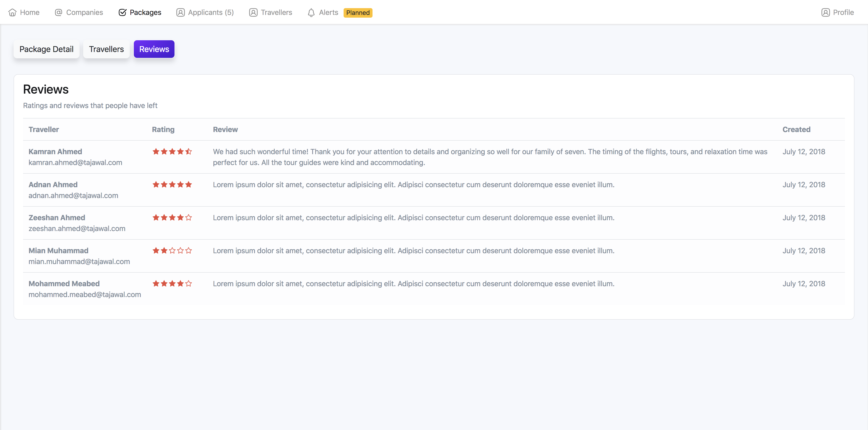Screen dimensions: 868x430
Task: Click Adnan Ahmed's five-star rating
Action: (172, 185)
